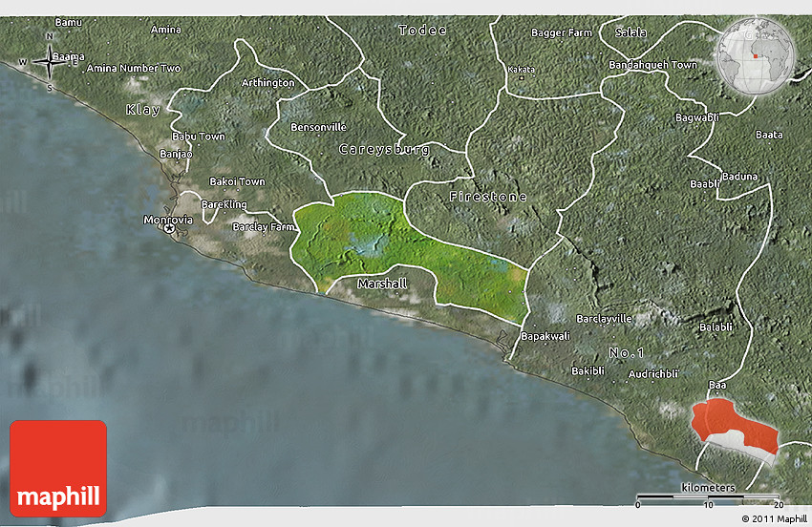812x527 pixels.
Task: Click the compass rose icon
Action: 48,63
